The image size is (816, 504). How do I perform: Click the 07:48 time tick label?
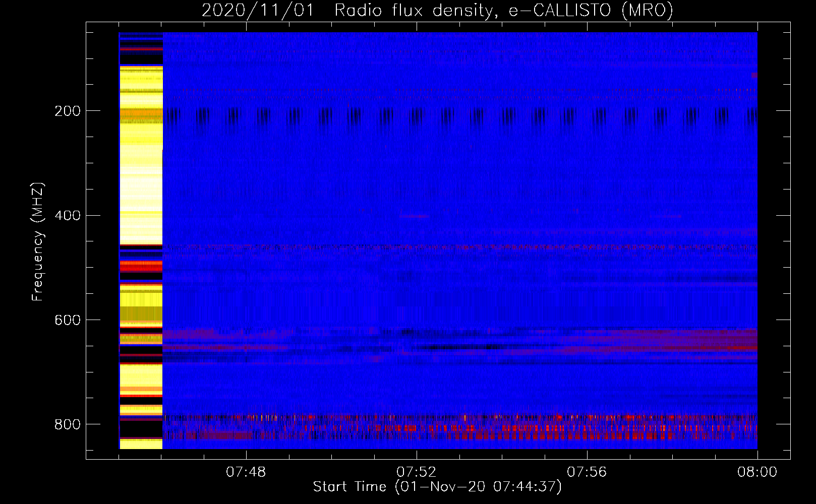click(246, 472)
